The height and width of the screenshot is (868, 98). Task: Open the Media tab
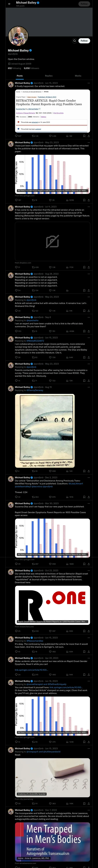pos(78,76)
